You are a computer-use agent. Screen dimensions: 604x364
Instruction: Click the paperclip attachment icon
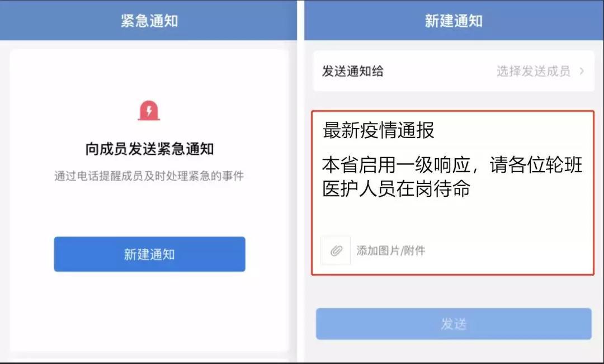click(336, 250)
